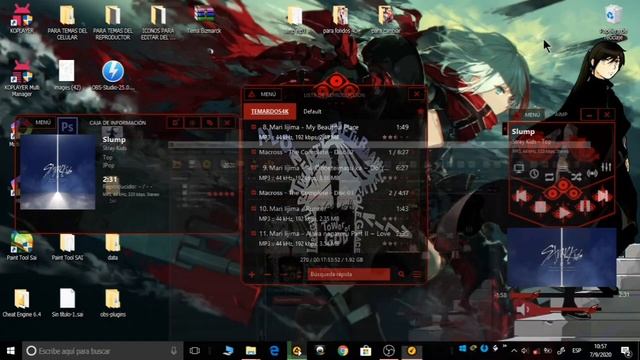Seek along the AIMP track progress bar
This screenshot has width=640, height=360.
pyautogui.click(x=562, y=294)
